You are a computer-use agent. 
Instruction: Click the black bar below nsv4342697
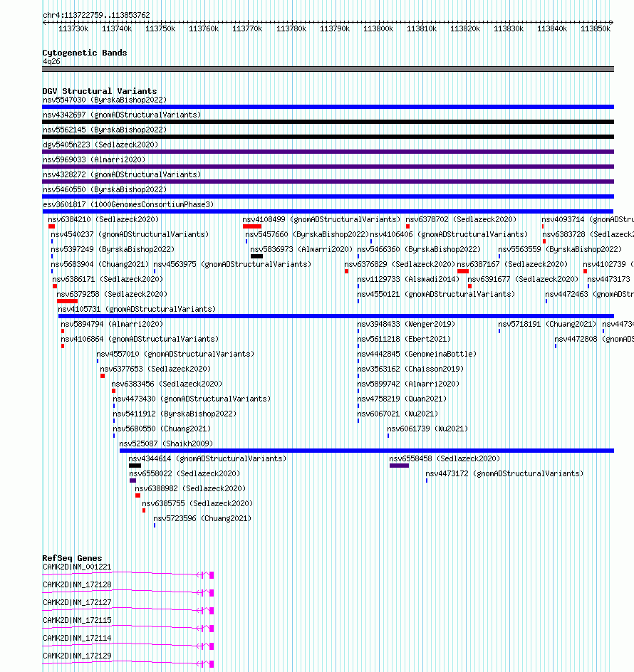[x=328, y=122]
